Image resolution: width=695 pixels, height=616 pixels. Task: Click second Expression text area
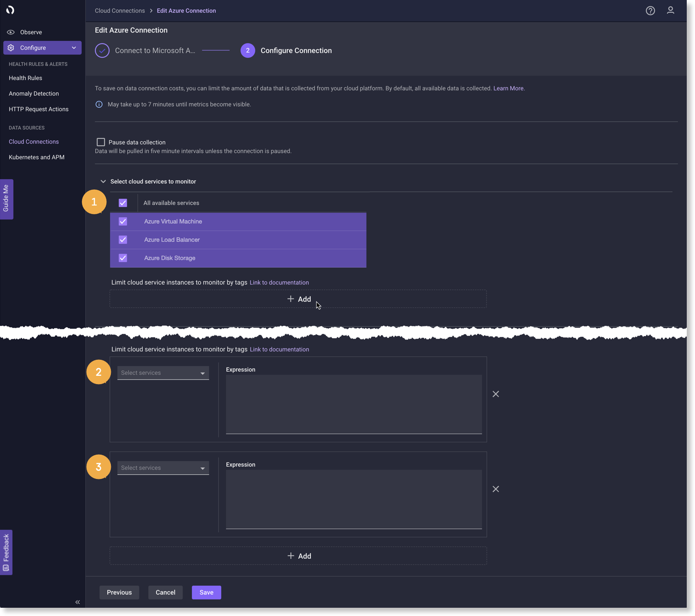pos(354,499)
